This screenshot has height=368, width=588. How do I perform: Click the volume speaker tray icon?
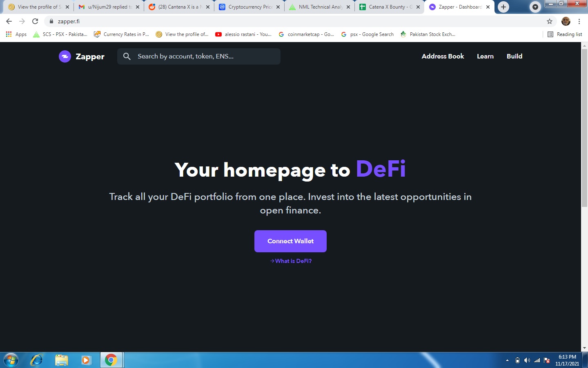527,360
